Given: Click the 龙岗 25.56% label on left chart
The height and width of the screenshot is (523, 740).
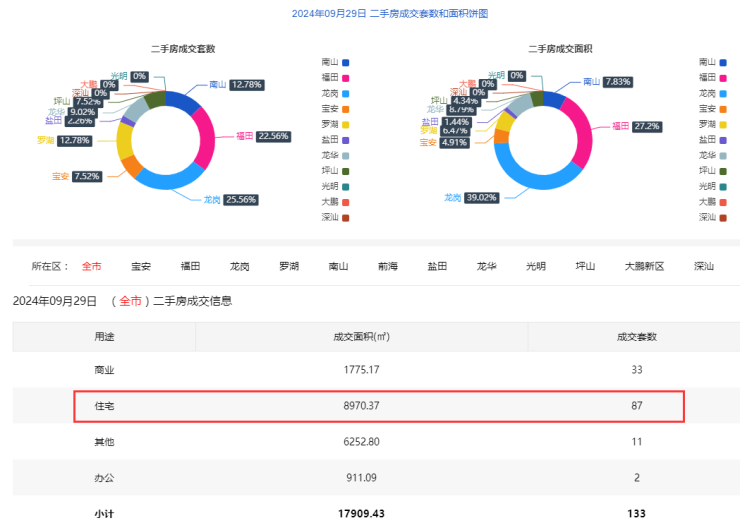Looking at the screenshot, I should point(241,200).
